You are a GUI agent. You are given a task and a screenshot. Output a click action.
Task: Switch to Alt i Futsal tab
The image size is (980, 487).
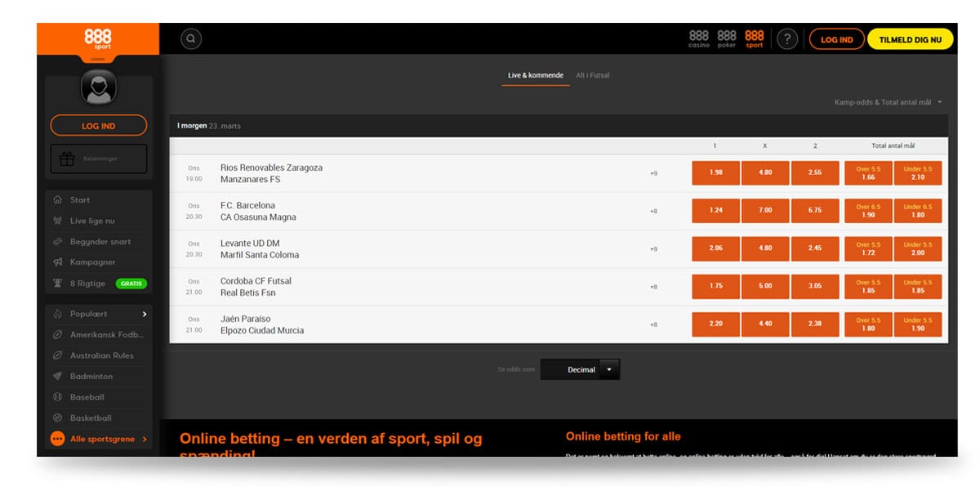pyautogui.click(x=593, y=75)
